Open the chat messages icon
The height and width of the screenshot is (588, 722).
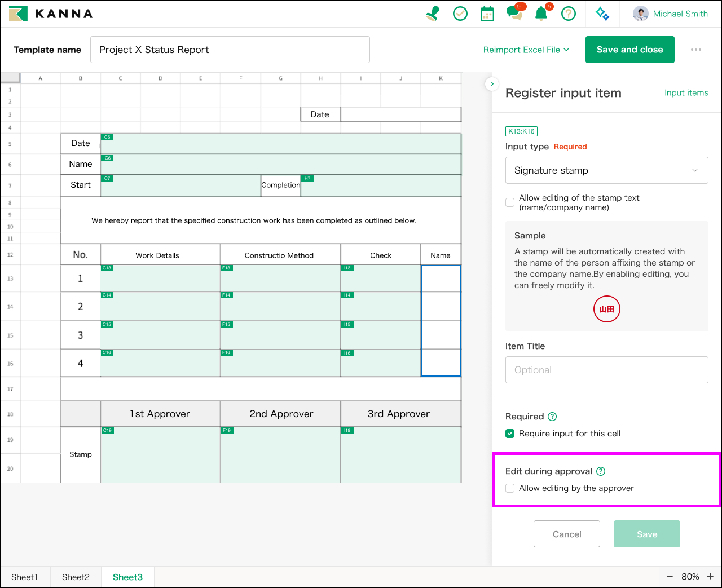point(514,14)
